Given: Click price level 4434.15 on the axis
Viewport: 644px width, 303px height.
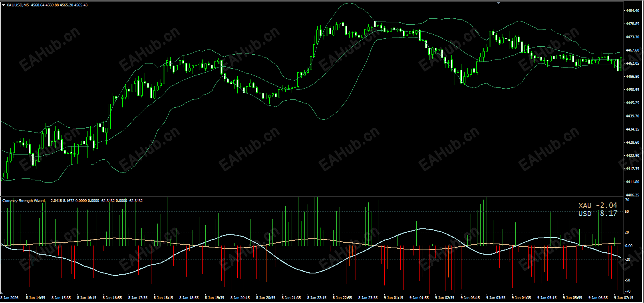Looking at the screenshot, I should 632,129.
